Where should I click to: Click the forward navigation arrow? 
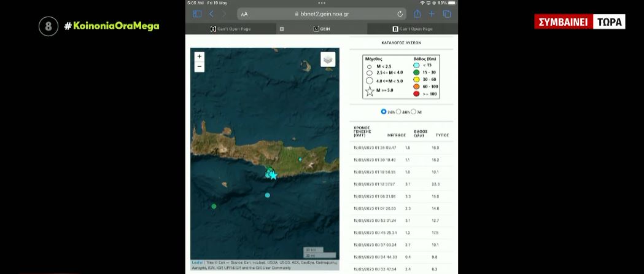tap(224, 14)
